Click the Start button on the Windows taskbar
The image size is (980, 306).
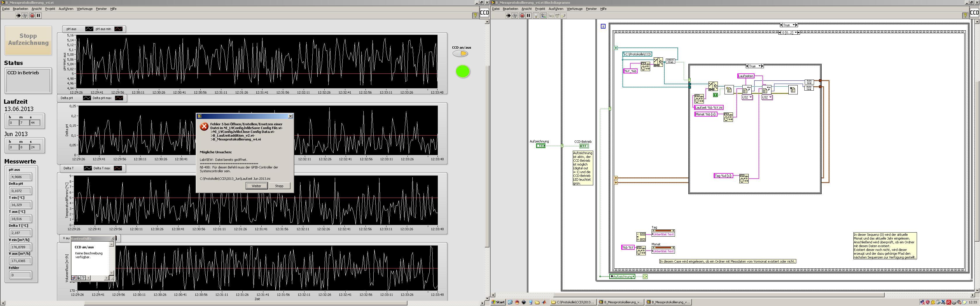(x=498, y=302)
